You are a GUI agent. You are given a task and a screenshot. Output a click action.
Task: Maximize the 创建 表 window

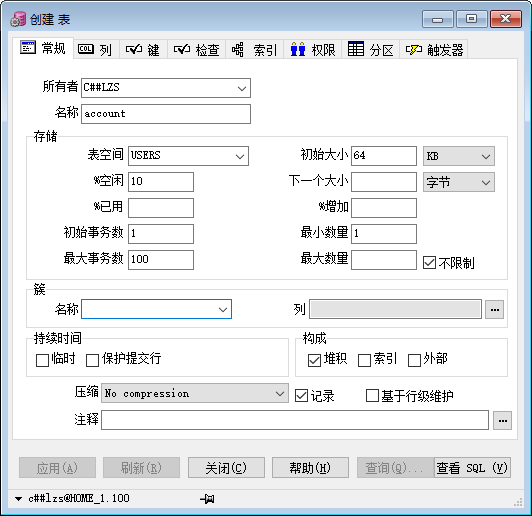click(471, 19)
